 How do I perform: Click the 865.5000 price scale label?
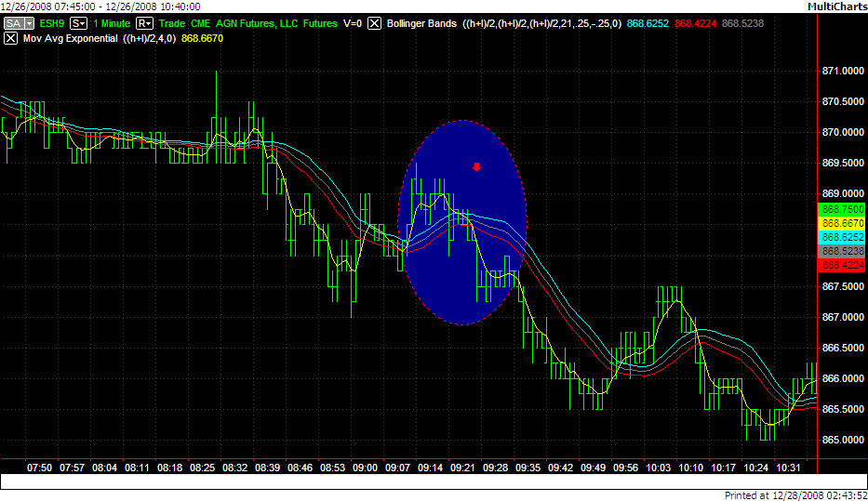[843, 410]
